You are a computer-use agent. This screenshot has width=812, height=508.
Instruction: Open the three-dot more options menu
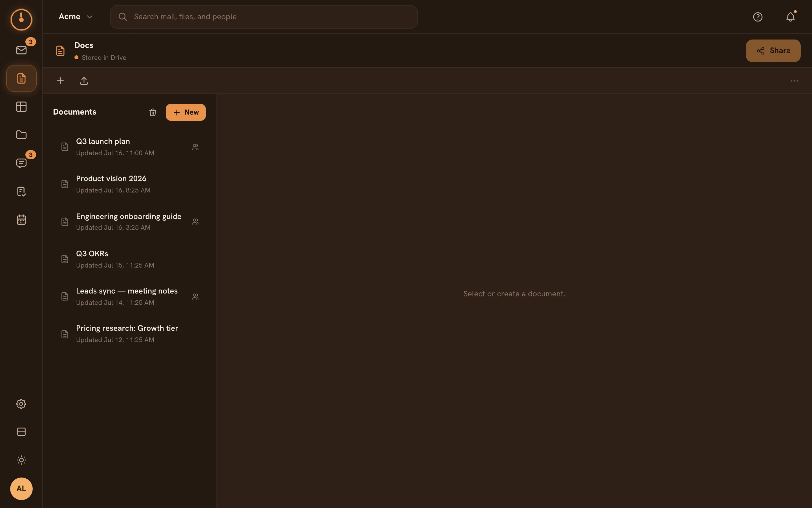[794, 81]
